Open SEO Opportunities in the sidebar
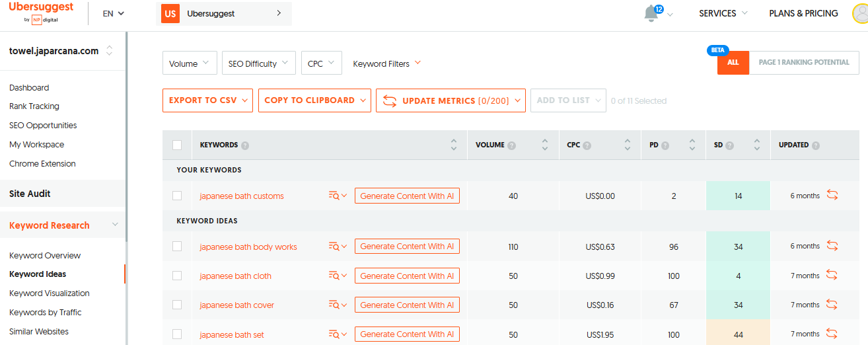Screen dimensions: 868x345 pyautogui.click(x=43, y=125)
